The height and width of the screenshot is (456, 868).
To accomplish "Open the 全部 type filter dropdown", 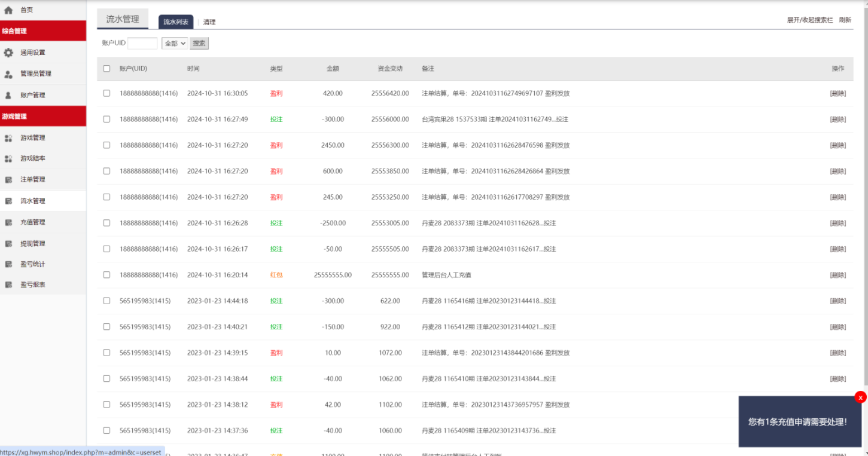I will pyautogui.click(x=175, y=43).
